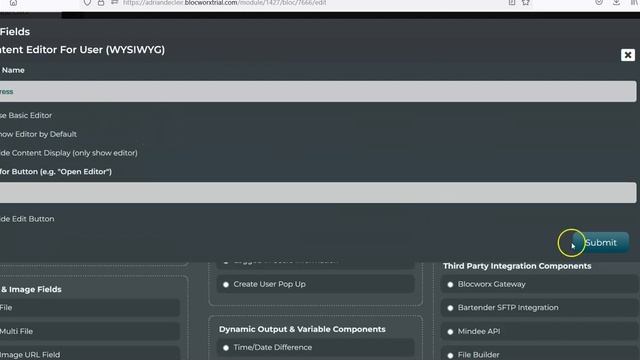Choose the File field type
Viewport: 640px width, 360px height.
89,308
